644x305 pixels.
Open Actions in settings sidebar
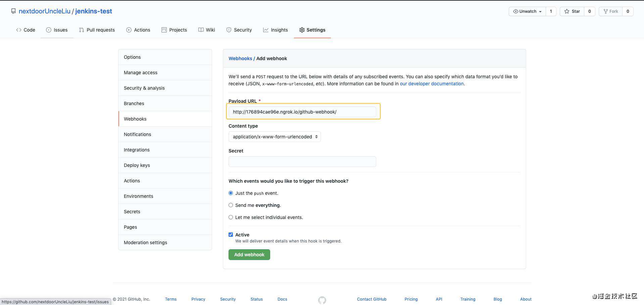pos(165,181)
